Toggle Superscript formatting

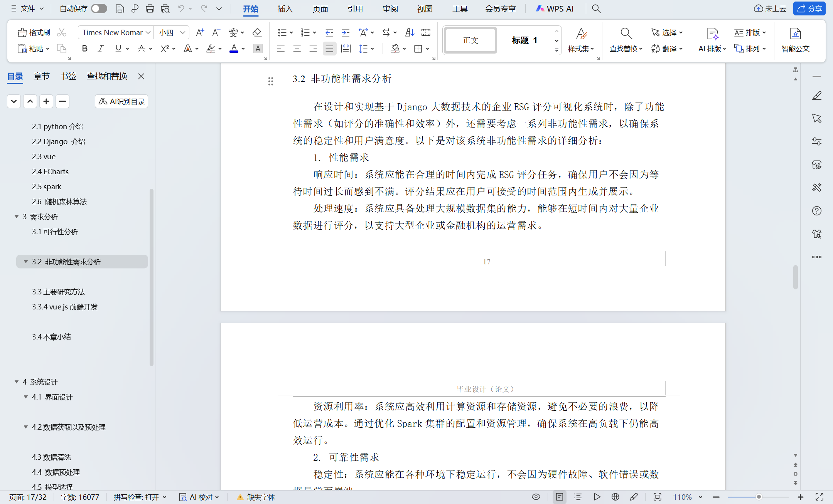click(x=165, y=49)
